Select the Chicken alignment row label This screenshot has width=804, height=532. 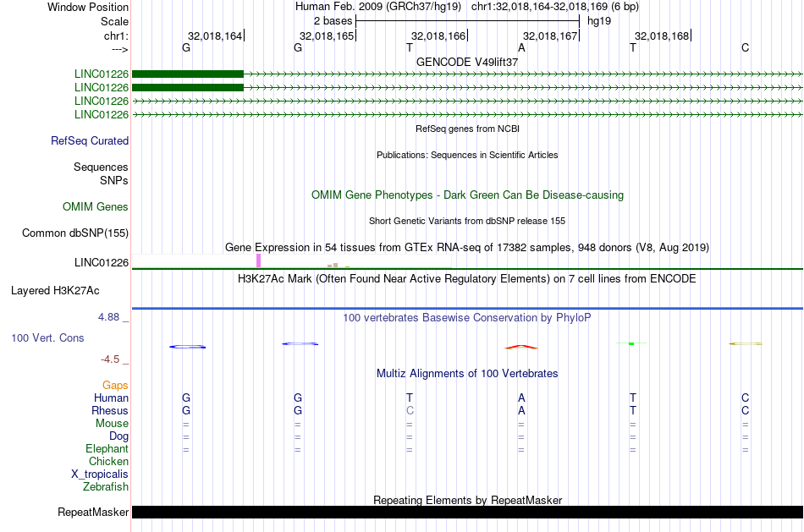tap(108, 461)
